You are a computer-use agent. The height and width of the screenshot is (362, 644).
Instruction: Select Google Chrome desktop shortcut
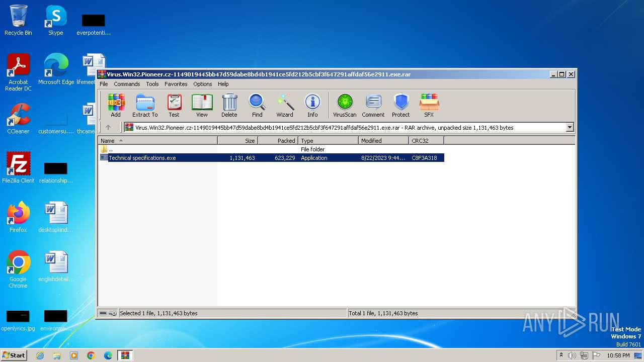[18, 269]
